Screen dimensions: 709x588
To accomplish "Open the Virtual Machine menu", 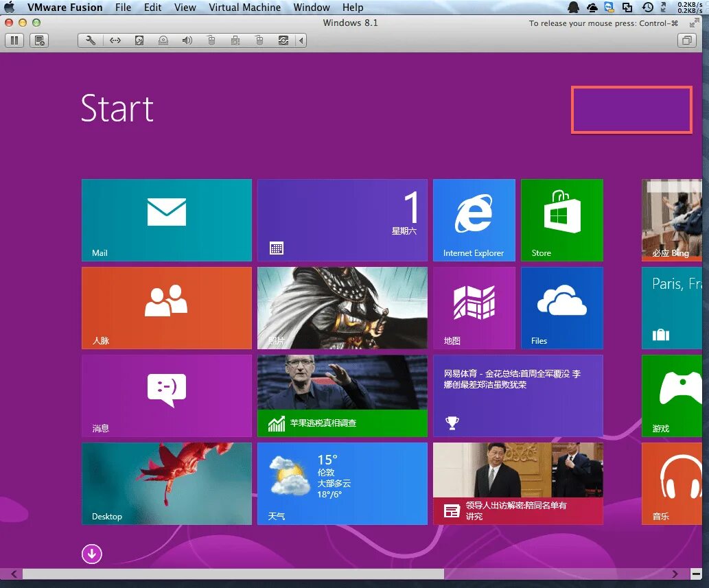I will [244, 8].
